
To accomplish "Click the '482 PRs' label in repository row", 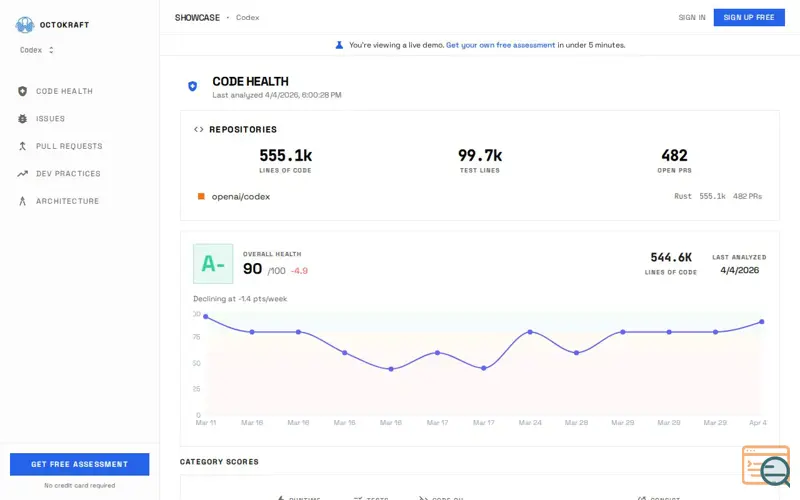I will pos(747,196).
